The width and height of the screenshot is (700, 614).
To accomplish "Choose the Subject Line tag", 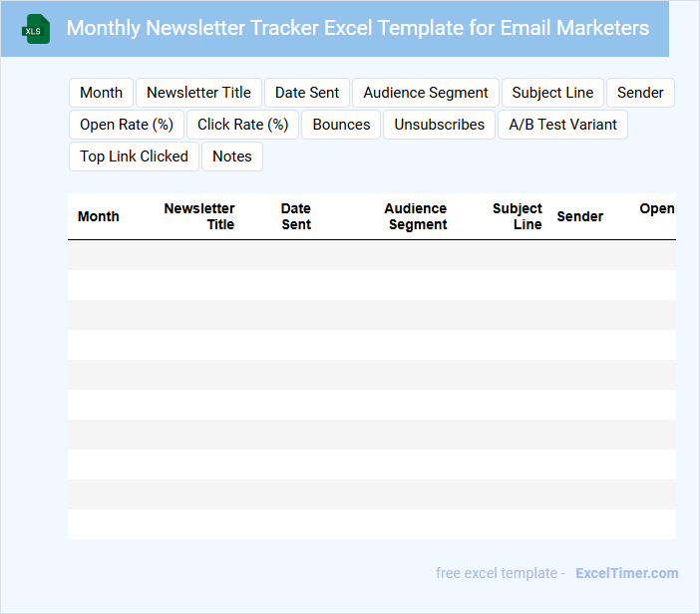I will pyautogui.click(x=552, y=93).
